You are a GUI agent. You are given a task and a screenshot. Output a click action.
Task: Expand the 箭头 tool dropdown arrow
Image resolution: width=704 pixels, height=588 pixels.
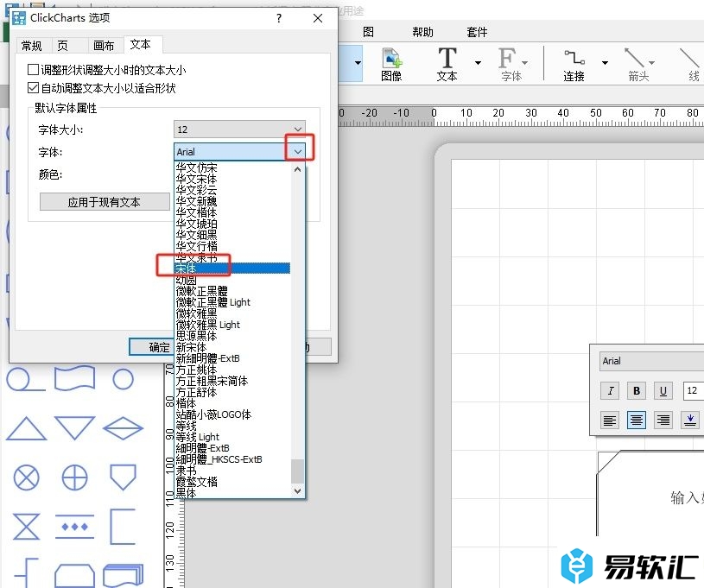[x=651, y=63]
